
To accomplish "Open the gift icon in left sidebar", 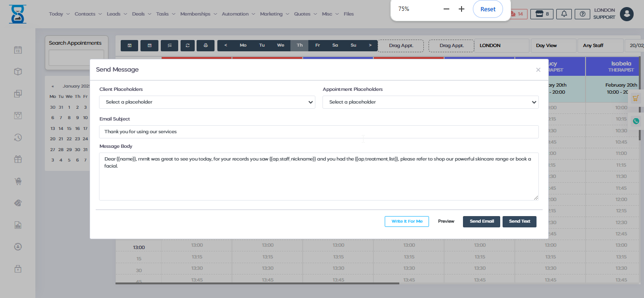I will pos(18,159).
